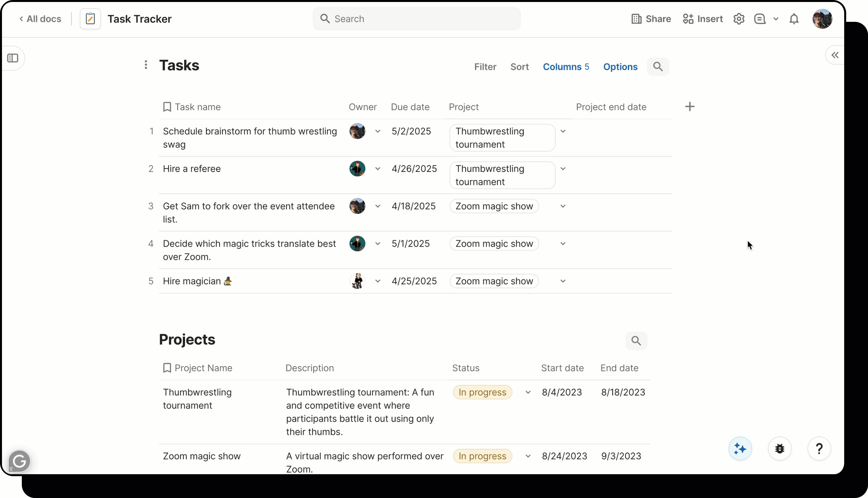Expand owner dropdown for row 1
The image size is (868, 498).
pyautogui.click(x=377, y=131)
